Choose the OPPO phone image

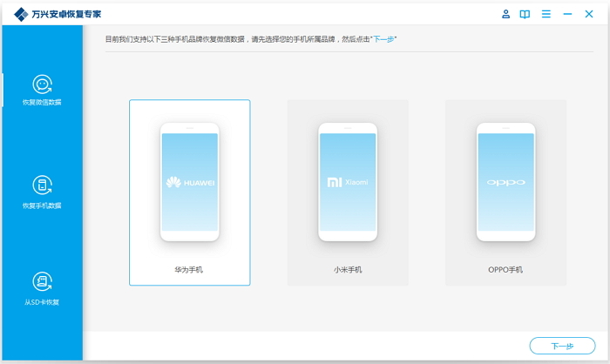tap(505, 182)
